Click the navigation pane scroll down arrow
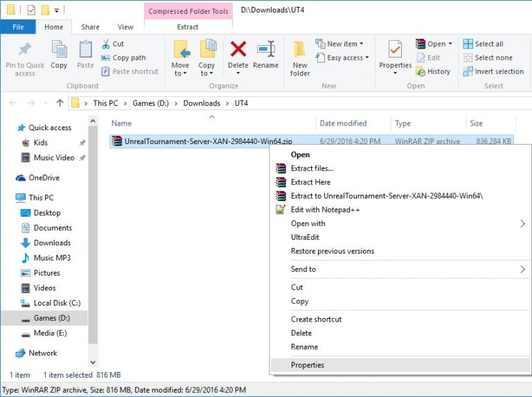This screenshot has height=397, width=532. click(93, 362)
